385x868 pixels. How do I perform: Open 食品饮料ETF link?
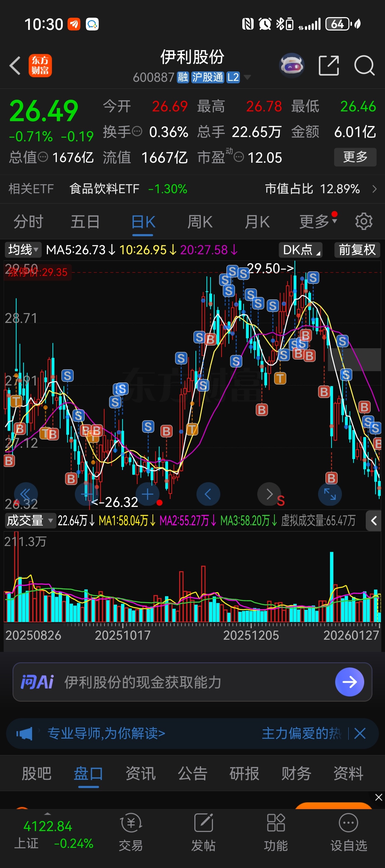104,189
